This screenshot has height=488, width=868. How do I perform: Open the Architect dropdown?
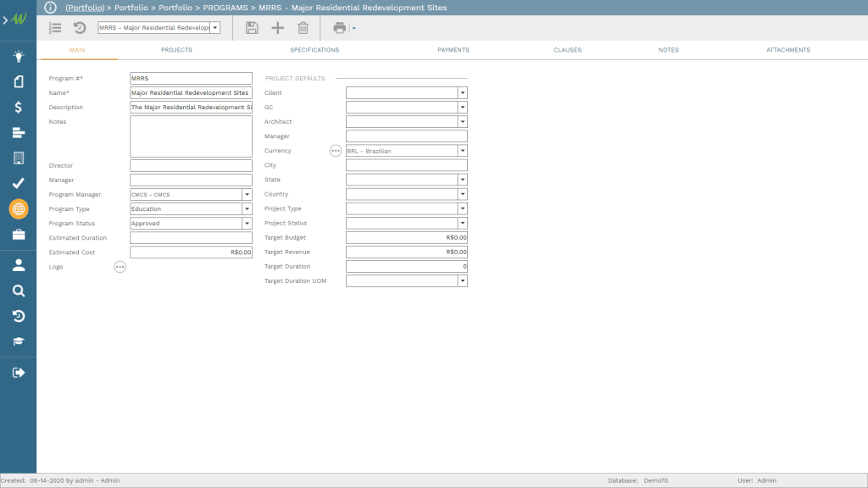point(462,121)
